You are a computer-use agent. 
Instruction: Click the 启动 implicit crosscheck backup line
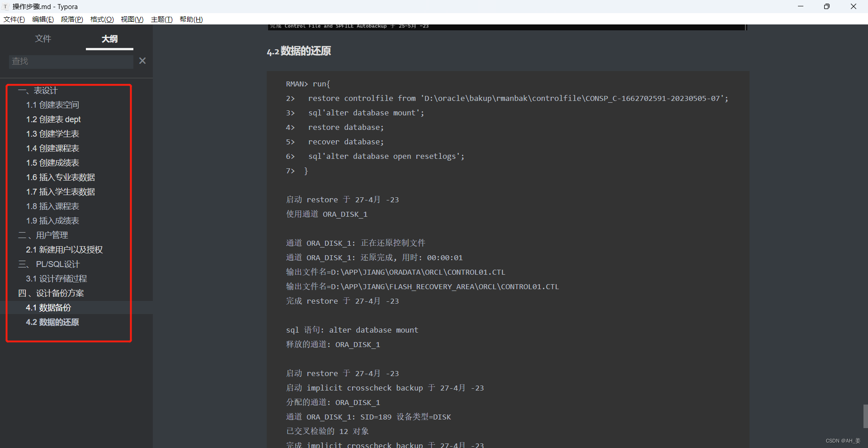pyautogui.click(x=385, y=388)
